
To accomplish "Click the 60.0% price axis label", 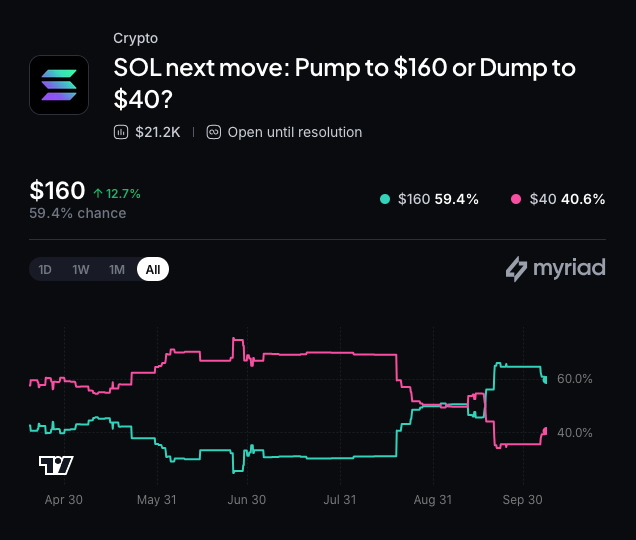I will (x=575, y=379).
